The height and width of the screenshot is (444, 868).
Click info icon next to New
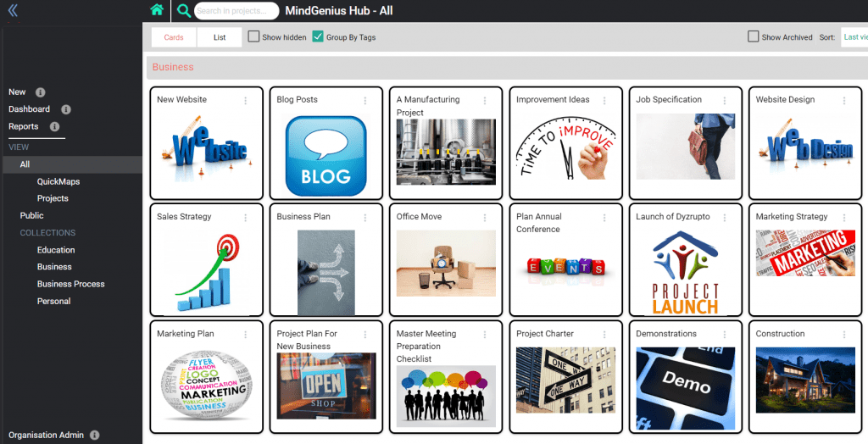(x=41, y=92)
